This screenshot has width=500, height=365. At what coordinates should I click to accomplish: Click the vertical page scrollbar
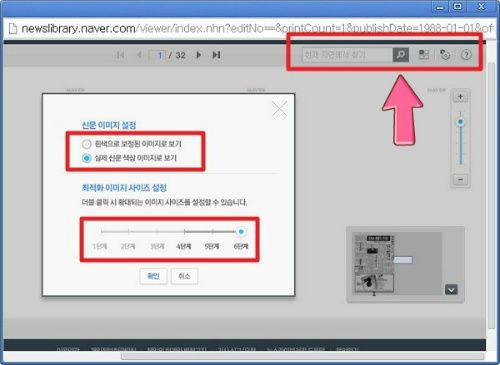click(x=491, y=195)
